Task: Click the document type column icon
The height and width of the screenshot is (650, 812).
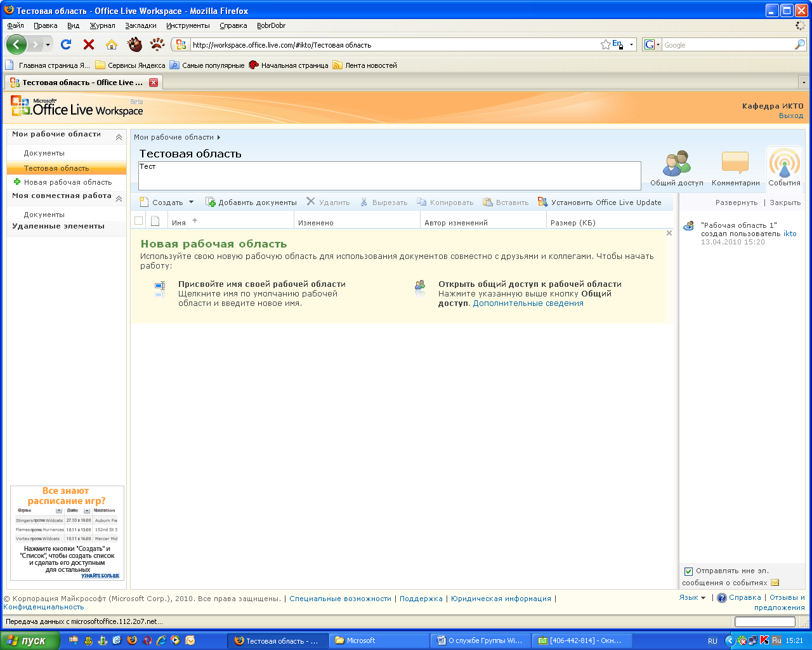Action: (155, 221)
